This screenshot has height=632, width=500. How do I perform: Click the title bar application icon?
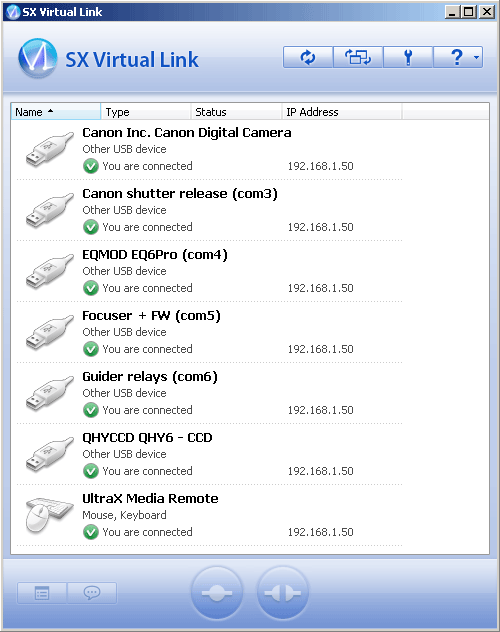click(12, 12)
